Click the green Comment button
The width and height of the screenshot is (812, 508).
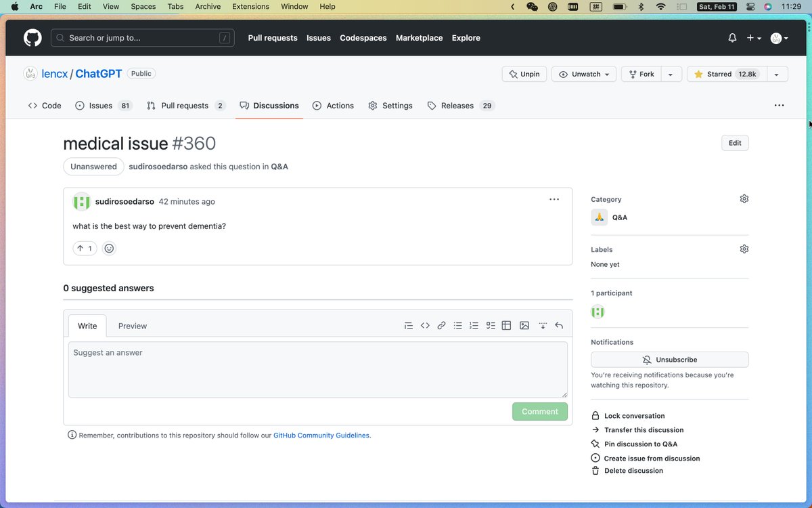click(x=540, y=411)
